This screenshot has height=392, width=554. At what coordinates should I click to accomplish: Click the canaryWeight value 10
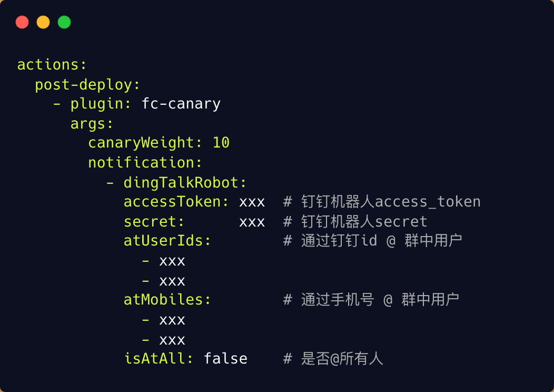pos(221,143)
